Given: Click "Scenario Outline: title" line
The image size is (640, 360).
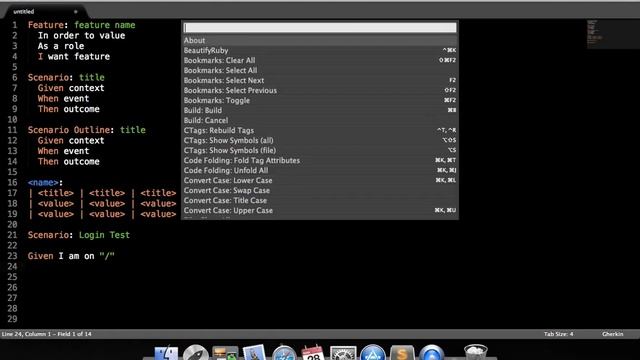Looking at the screenshot, I should click(87, 130).
